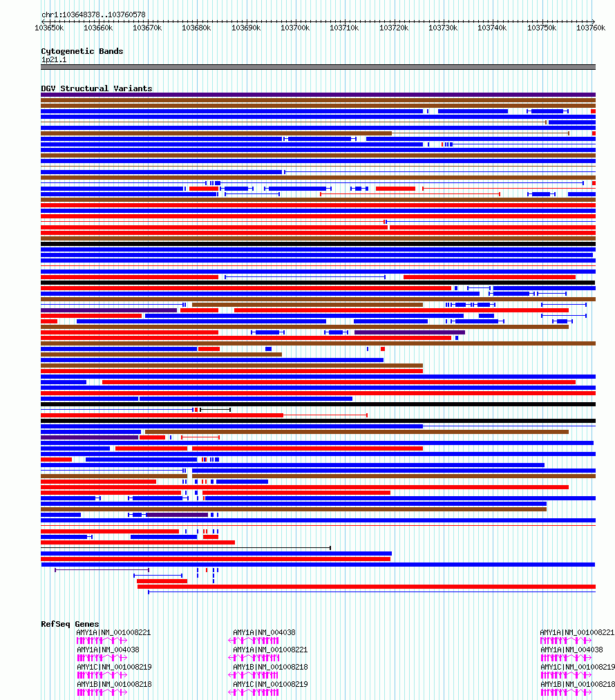
Task: Click gene model under rightmost AMY1A|NM_001008221
Action: click(567, 641)
